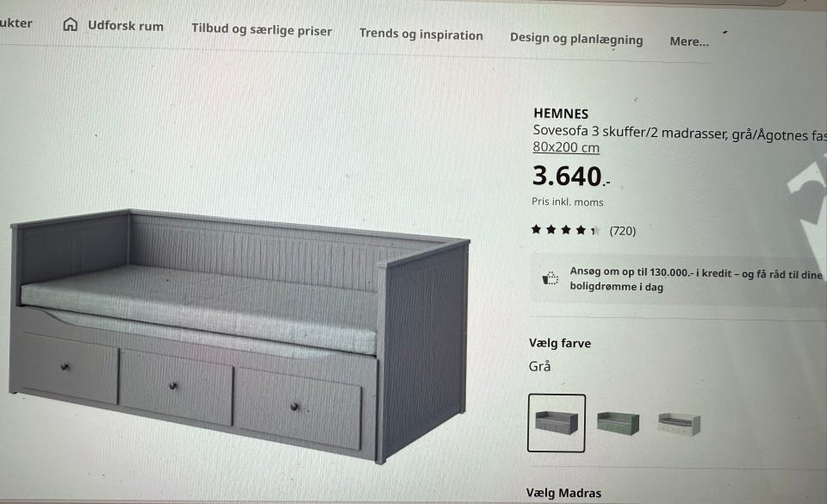Open Design og planlægning menu
827x504 pixels.
point(576,39)
